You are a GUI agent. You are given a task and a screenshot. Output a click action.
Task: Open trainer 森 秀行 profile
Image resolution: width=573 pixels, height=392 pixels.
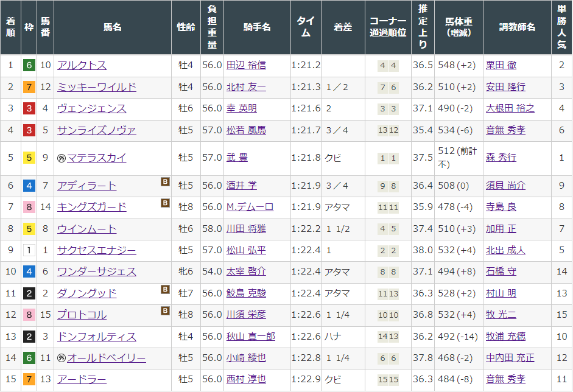pyautogui.click(x=501, y=158)
